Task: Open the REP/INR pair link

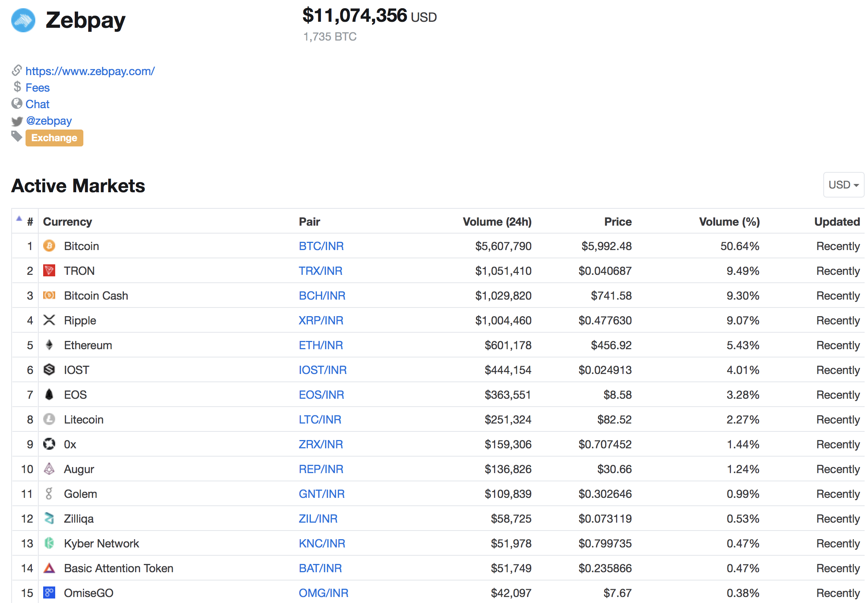Action: click(321, 469)
